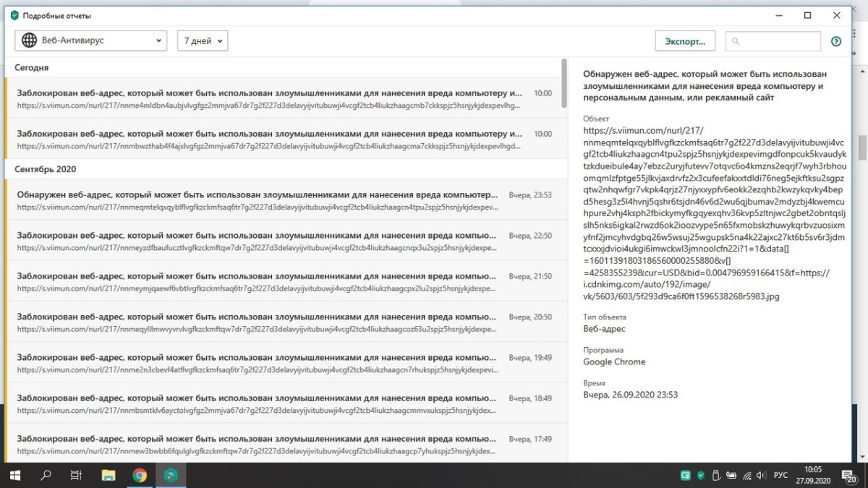Click the Экспорт... button
This screenshot has width=868, height=488.
685,41
